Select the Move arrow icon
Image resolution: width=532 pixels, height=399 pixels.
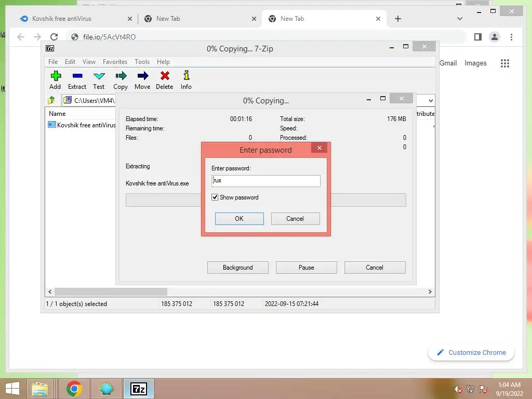[x=142, y=80]
